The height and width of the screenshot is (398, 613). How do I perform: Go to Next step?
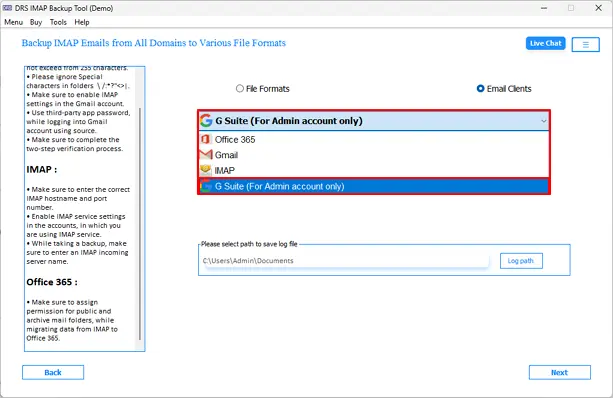click(559, 373)
